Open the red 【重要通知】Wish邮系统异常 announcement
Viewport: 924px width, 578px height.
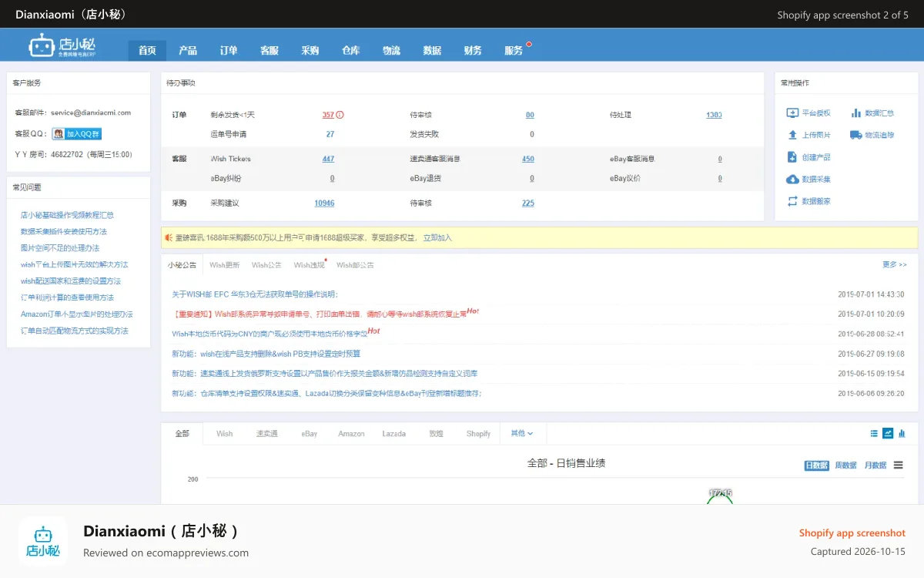point(320,314)
